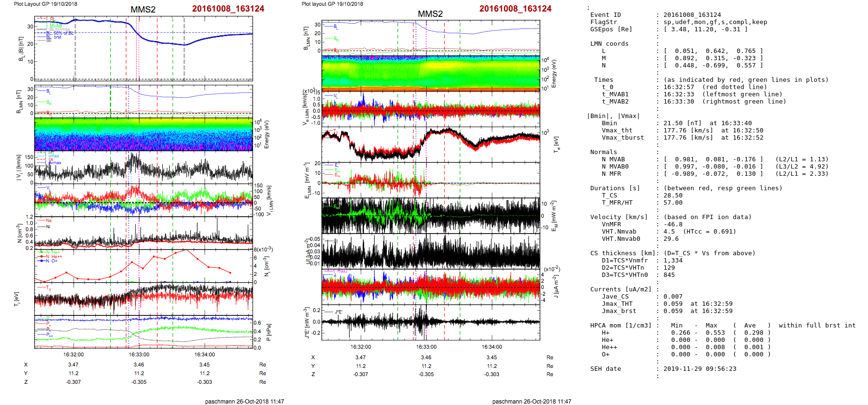Viewport: 868px width, 405px height.
Task: Click the 16:32:00 tick label under the left plot
Action: [x=74, y=354]
